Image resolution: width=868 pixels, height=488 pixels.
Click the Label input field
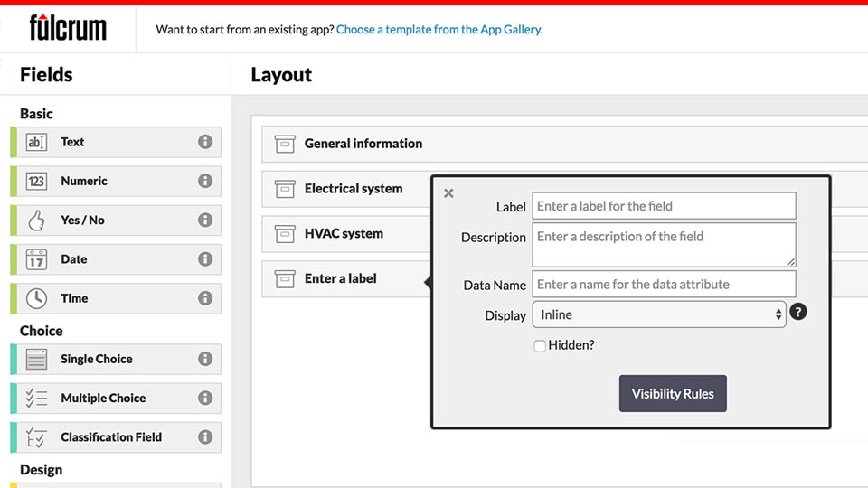(664, 206)
